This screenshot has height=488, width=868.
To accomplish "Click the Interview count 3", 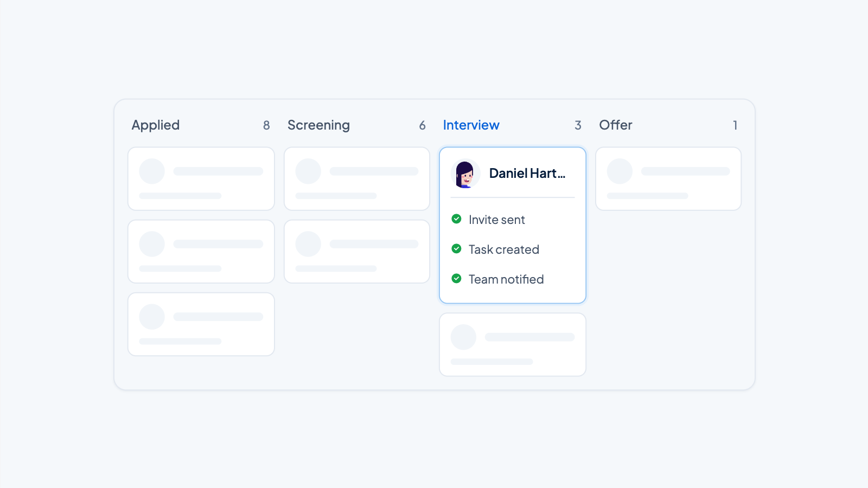I will [578, 125].
